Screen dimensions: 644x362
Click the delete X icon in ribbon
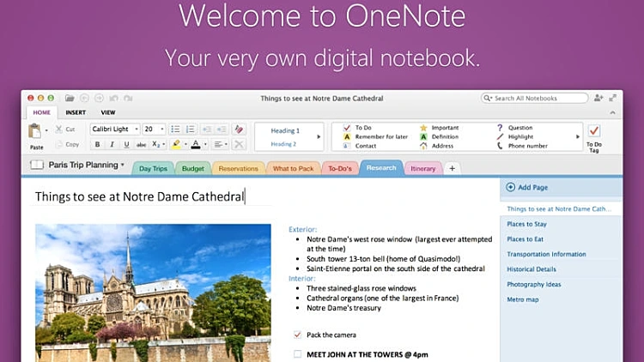coord(239,144)
